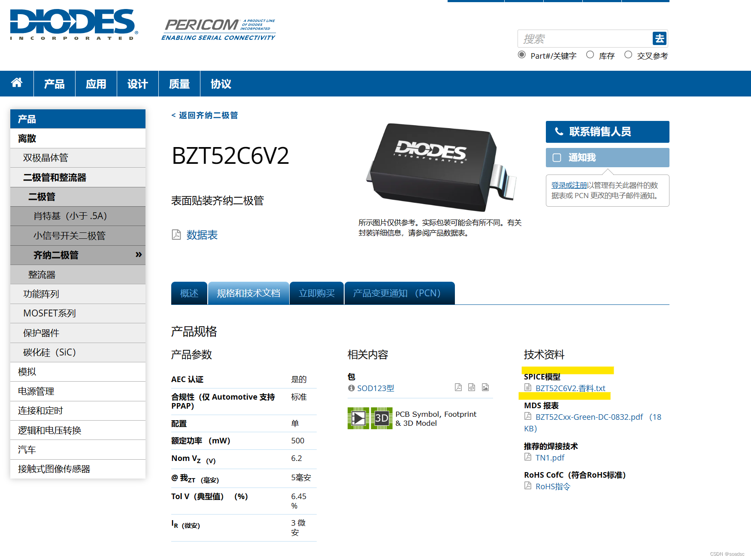
Task: Click the Pericom logo
Action: coord(218,30)
